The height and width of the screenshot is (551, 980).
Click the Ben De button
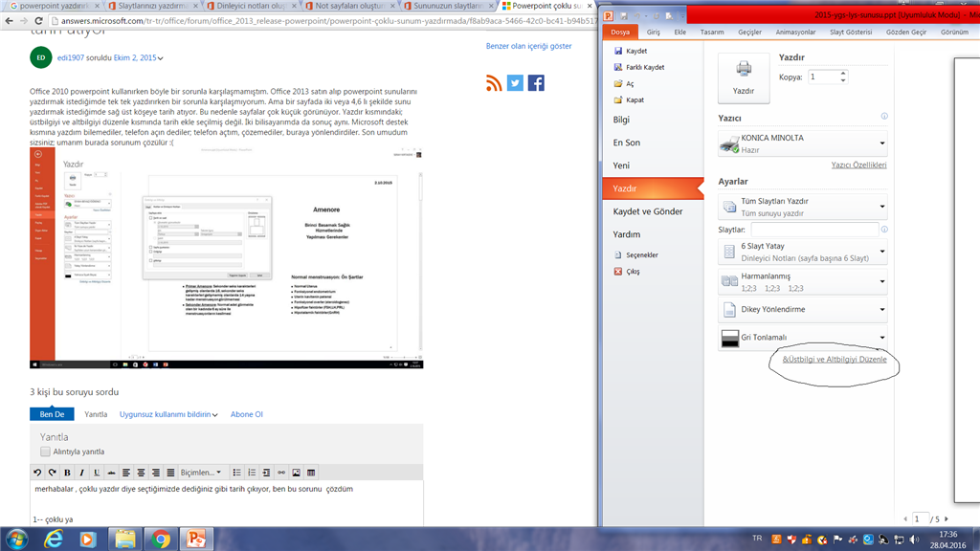(x=52, y=414)
